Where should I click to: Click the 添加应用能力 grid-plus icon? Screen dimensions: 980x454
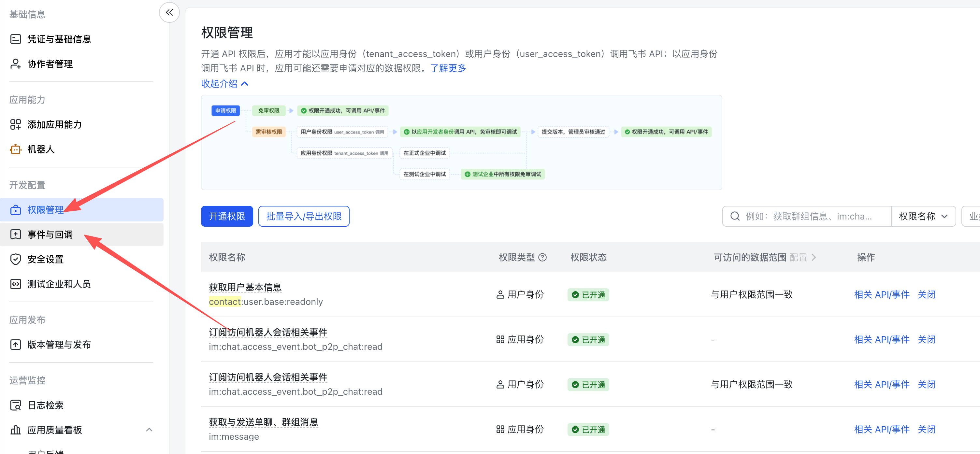click(16, 124)
